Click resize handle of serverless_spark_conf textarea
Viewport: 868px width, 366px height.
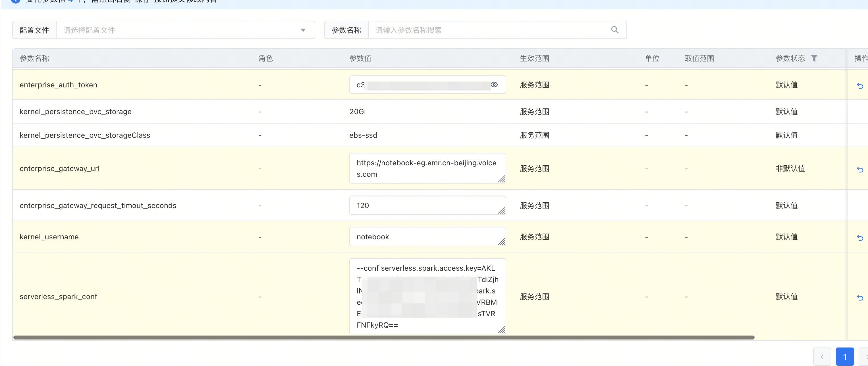[x=501, y=330]
